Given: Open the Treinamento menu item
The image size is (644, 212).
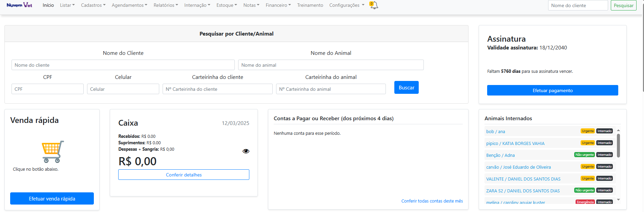Looking at the screenshot, I should point(310,5).
